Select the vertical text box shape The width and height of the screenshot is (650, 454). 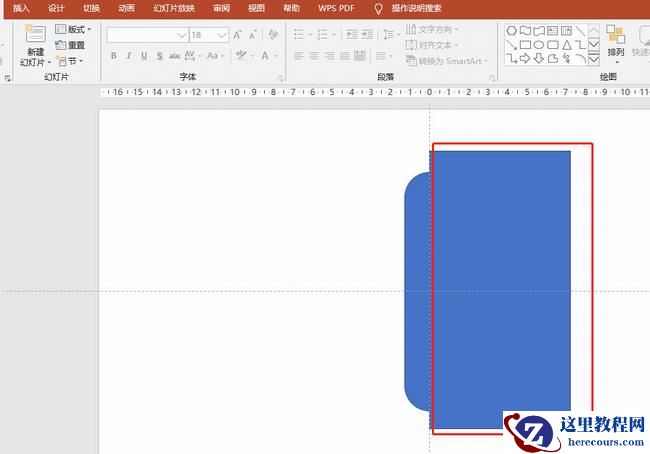tap(566, 31)
